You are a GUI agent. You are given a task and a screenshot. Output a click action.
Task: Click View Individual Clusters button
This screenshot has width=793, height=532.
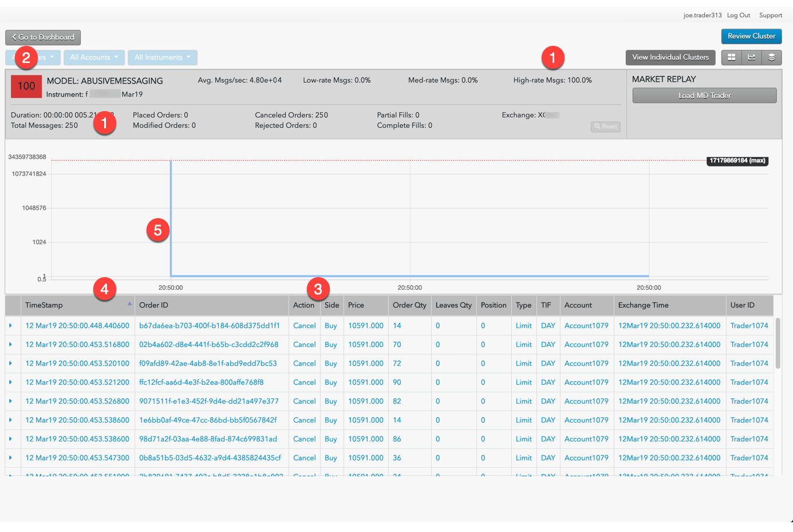pyautogui.click(x=670, y=57)
